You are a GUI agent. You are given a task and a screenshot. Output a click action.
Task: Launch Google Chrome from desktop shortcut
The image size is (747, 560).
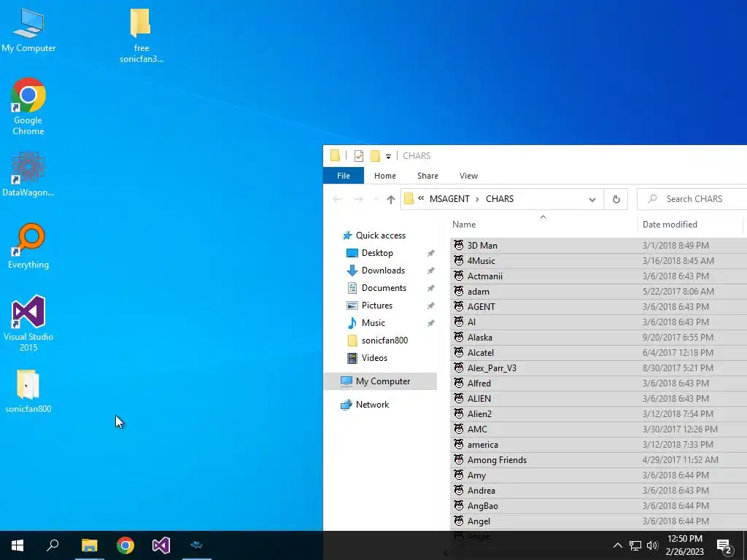pos(28,106)
